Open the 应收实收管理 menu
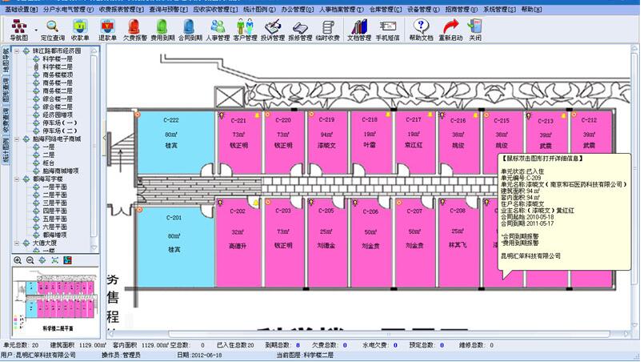This screenshot has width=644, height=362. click(215, 9)
